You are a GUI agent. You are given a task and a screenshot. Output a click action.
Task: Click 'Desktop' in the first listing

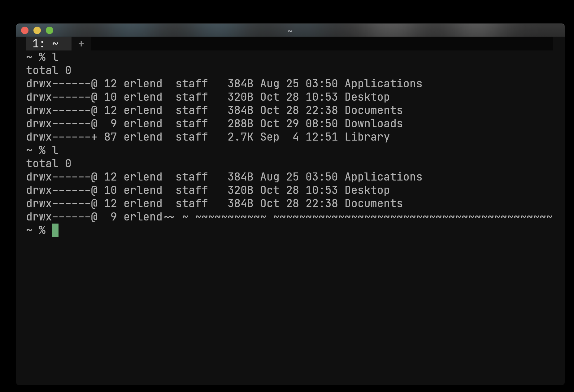click(367, 97)
